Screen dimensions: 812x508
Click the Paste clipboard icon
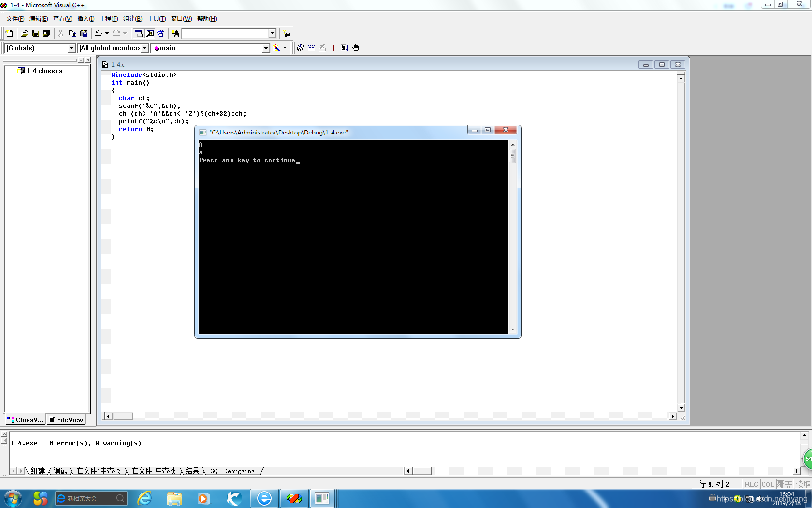84,33
